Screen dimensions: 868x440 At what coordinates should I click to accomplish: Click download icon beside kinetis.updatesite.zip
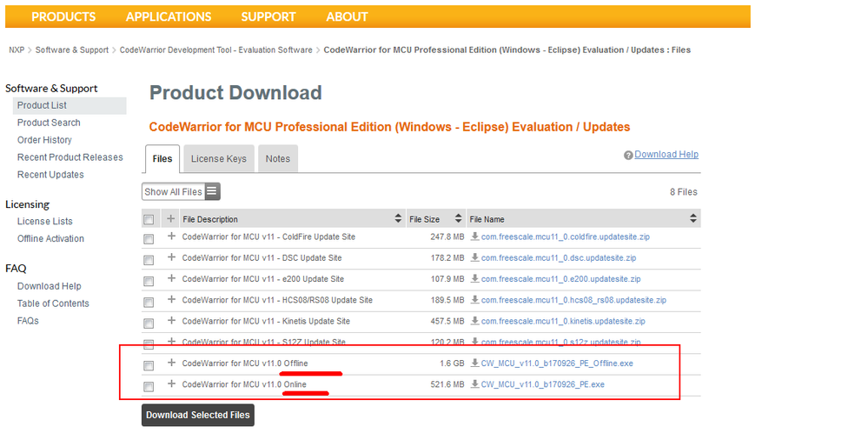[475, 321]
